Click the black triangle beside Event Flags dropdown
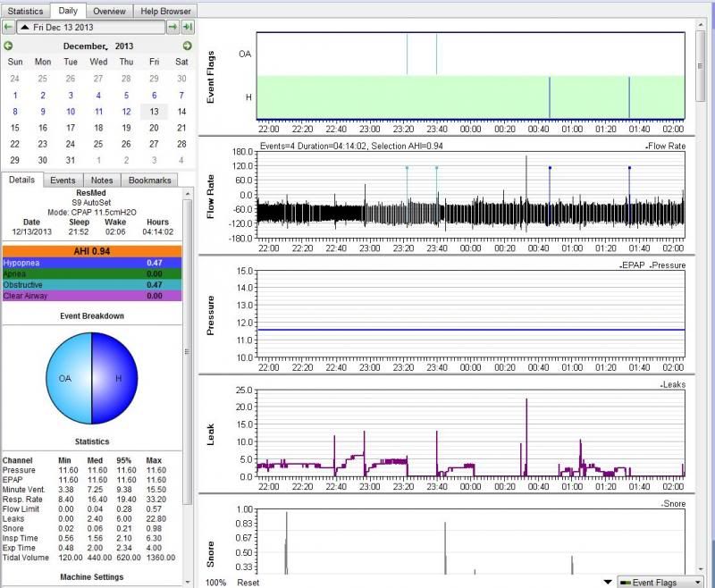 pyautogui.click(x=609, y=582)
